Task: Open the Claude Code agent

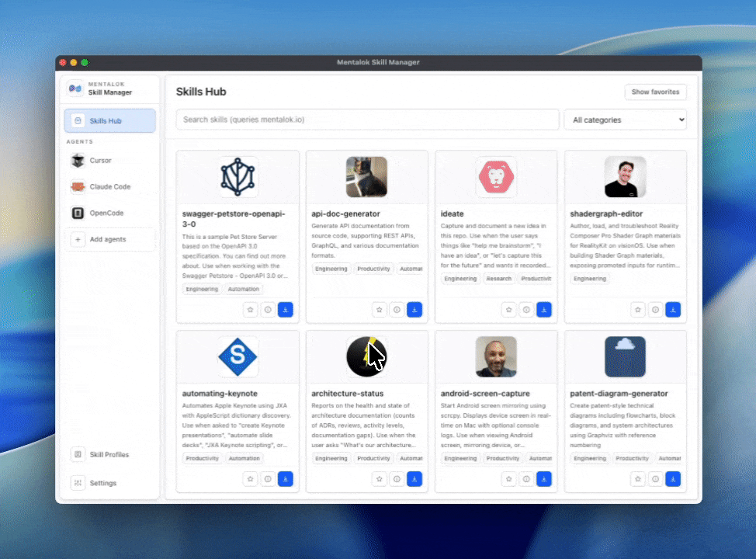Action: point(110,186)
